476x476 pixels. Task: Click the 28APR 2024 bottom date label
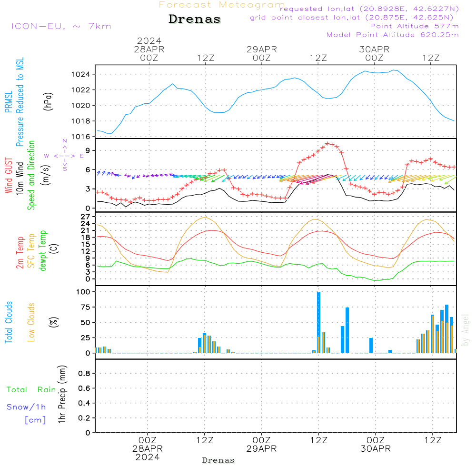pos(148,453)
